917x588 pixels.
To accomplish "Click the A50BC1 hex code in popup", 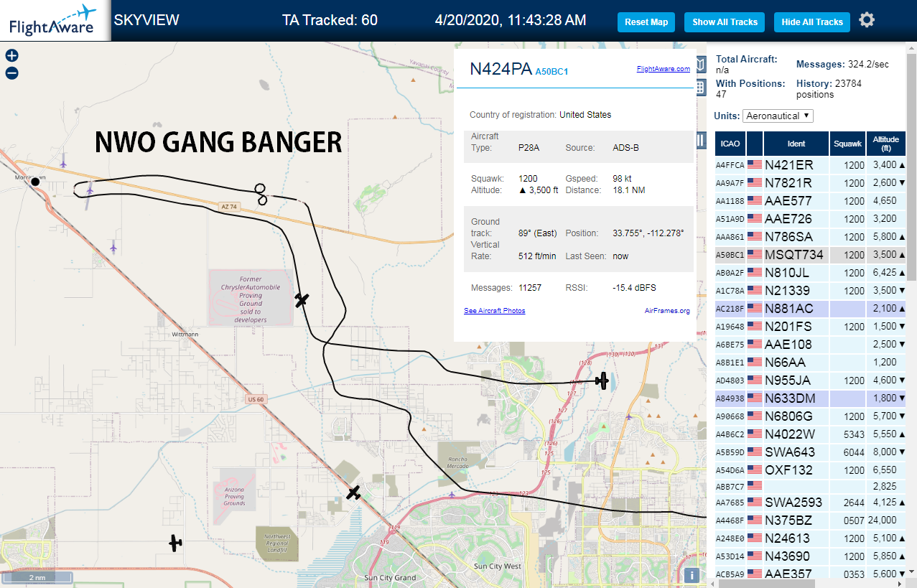I will [x=552, y=71].
